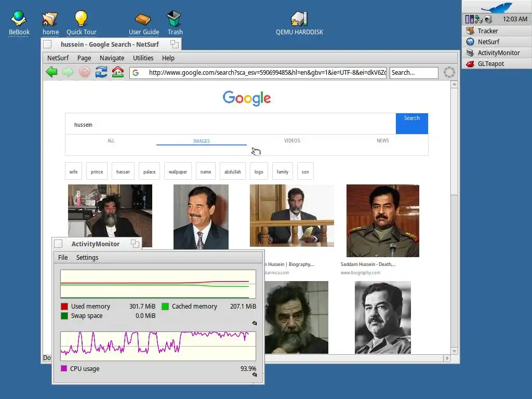
Task: Select NetSurf in the Deskbar
Action: click(x=497, y=42)
